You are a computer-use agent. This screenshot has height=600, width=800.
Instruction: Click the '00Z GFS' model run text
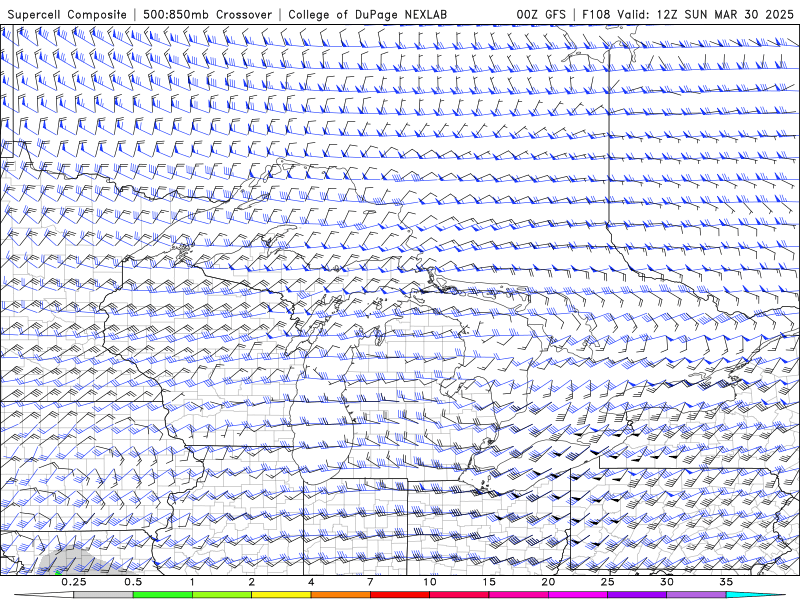(x=541, y=15)
